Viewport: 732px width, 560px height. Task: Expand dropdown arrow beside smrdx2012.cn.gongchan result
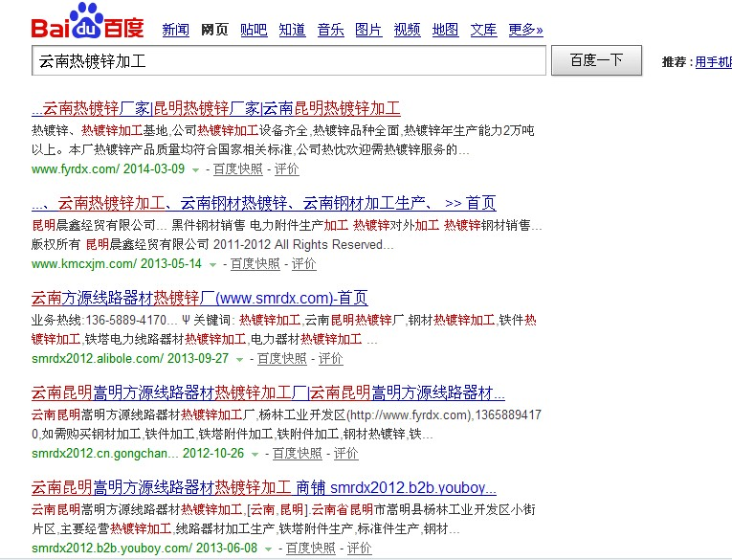pyautogui.click(x=255, y=454)
